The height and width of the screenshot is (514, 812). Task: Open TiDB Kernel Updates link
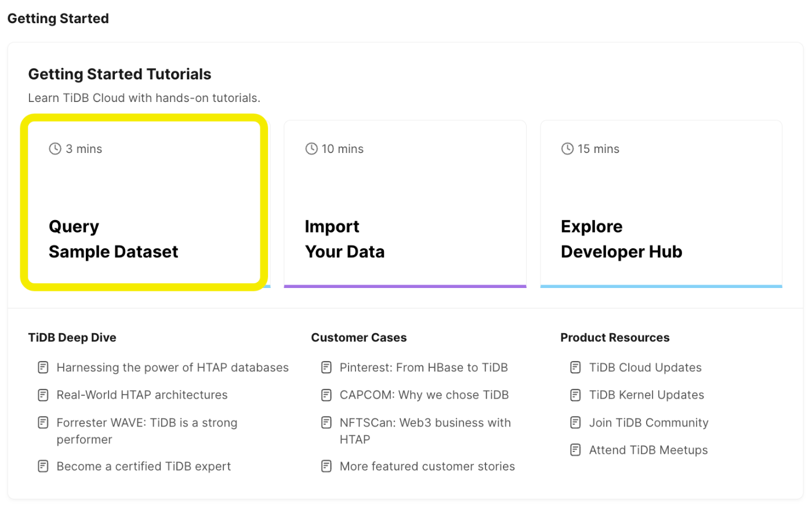point(646,395)
